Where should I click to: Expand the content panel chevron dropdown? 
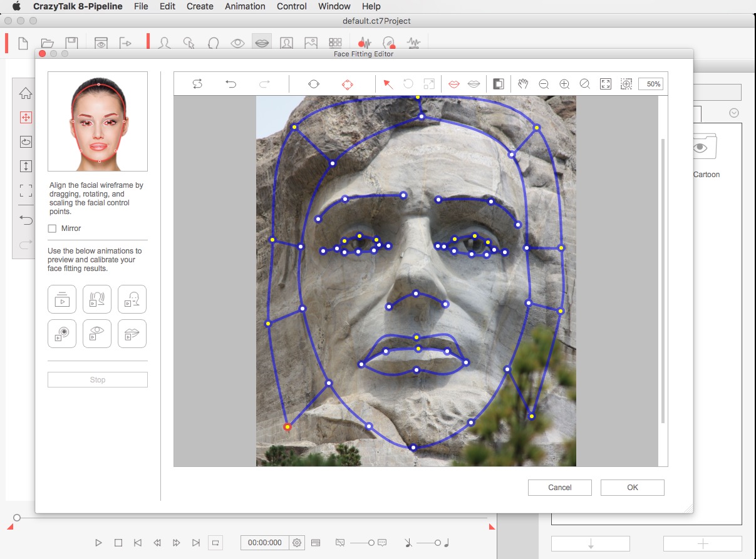pyautogui.click(x=734, y=113)
